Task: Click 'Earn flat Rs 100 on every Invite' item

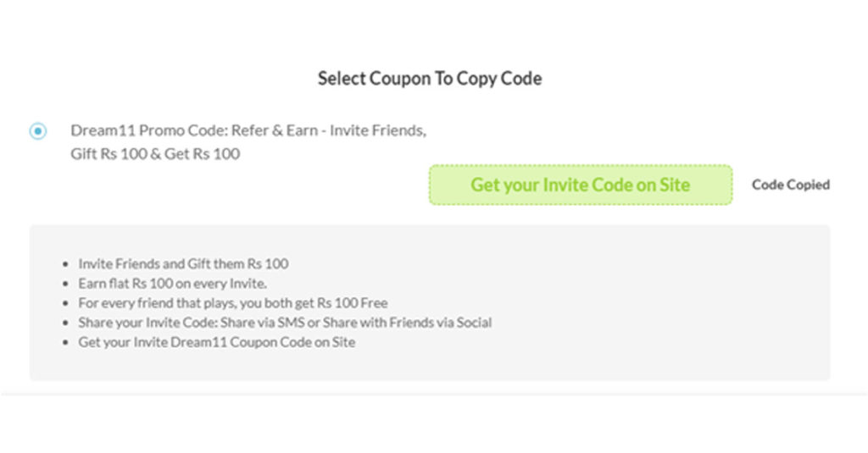Action: 172,283
